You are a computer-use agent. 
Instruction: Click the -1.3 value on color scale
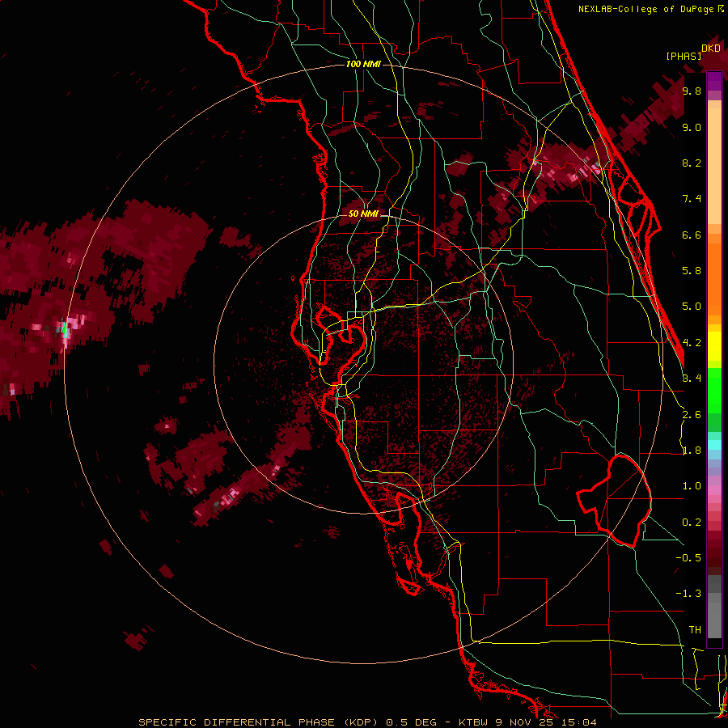coord(688,594)
